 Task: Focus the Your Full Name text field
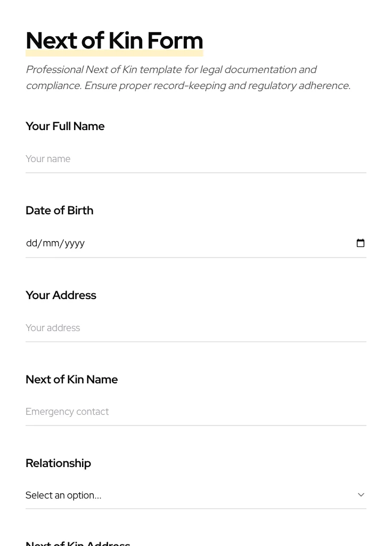point(195,159)
